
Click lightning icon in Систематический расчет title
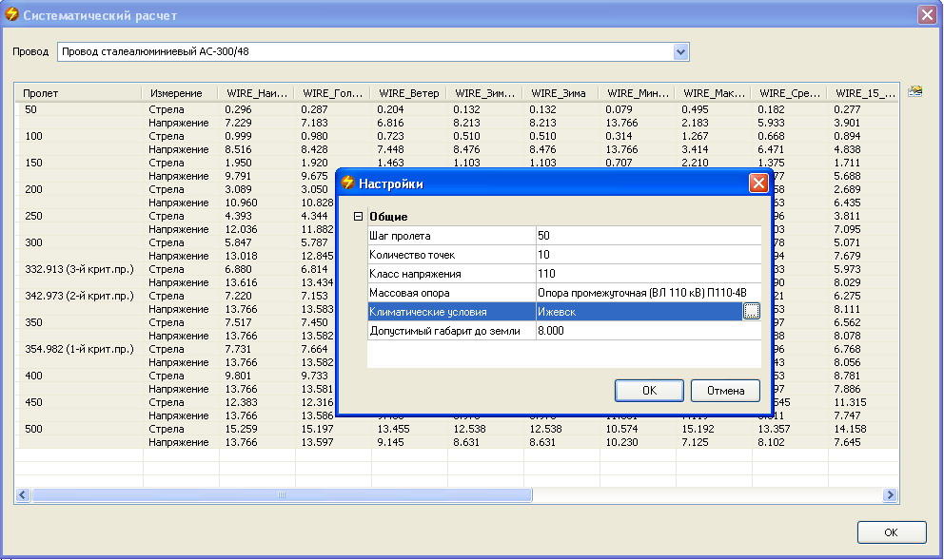click(11, 15)
